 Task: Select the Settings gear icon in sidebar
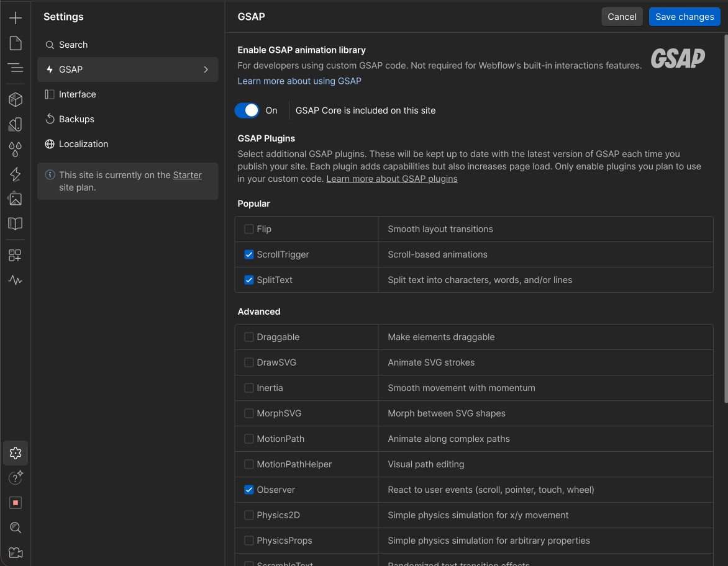coord(16,453)
